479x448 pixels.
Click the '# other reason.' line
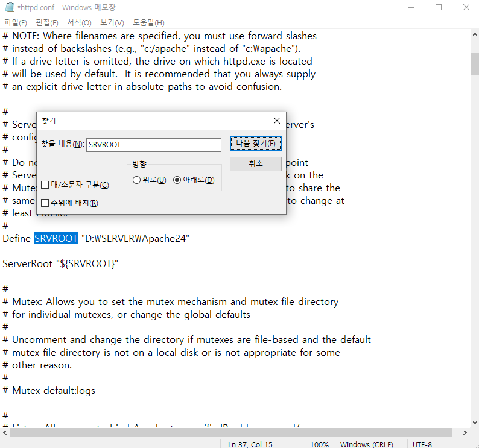coord(37,365)
